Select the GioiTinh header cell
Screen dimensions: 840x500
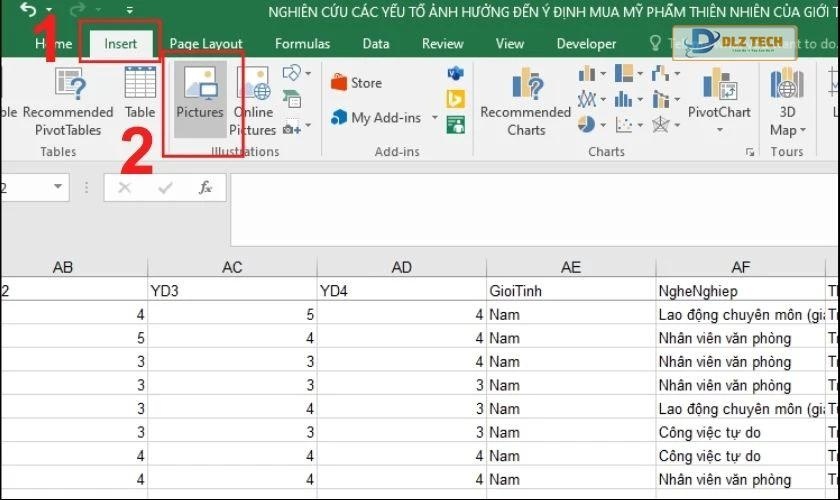[570, 291]
